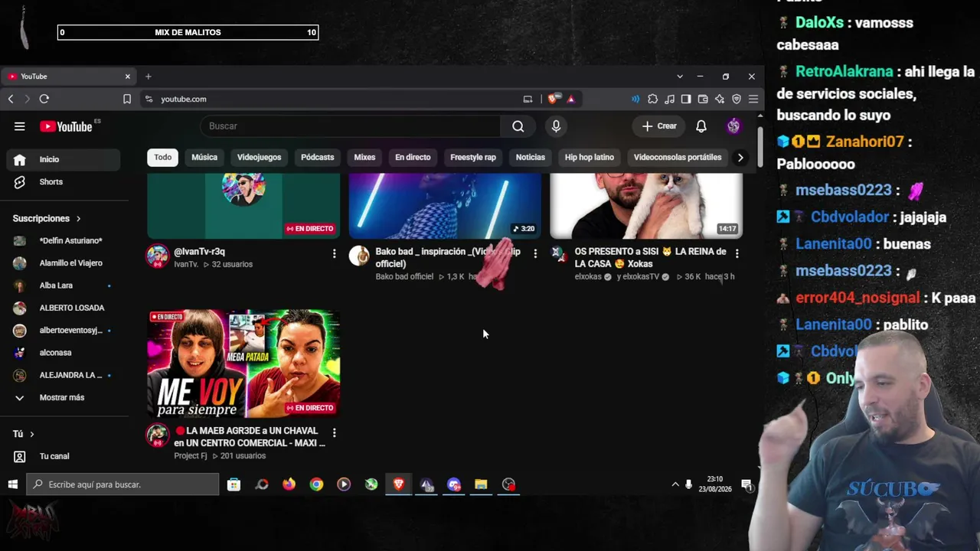Select the Música filter chip
The image size is (980, 551).
click(x=204, y=158)
